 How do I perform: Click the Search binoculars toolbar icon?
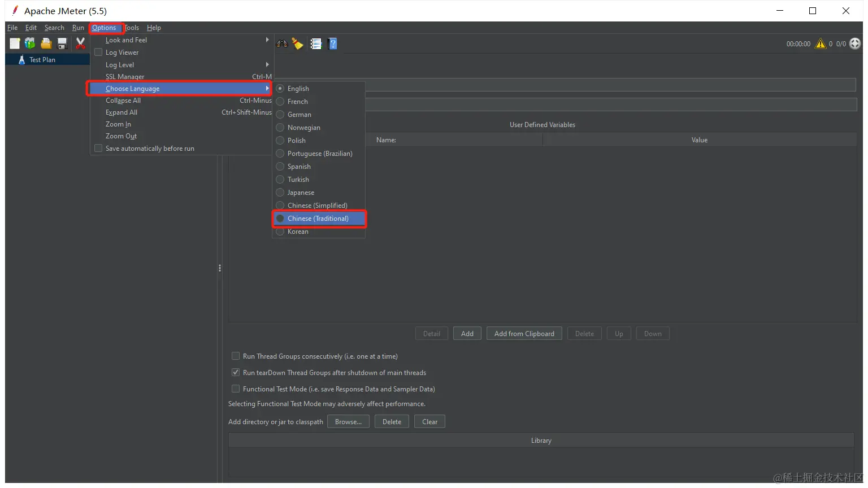[x=281, y=43]
